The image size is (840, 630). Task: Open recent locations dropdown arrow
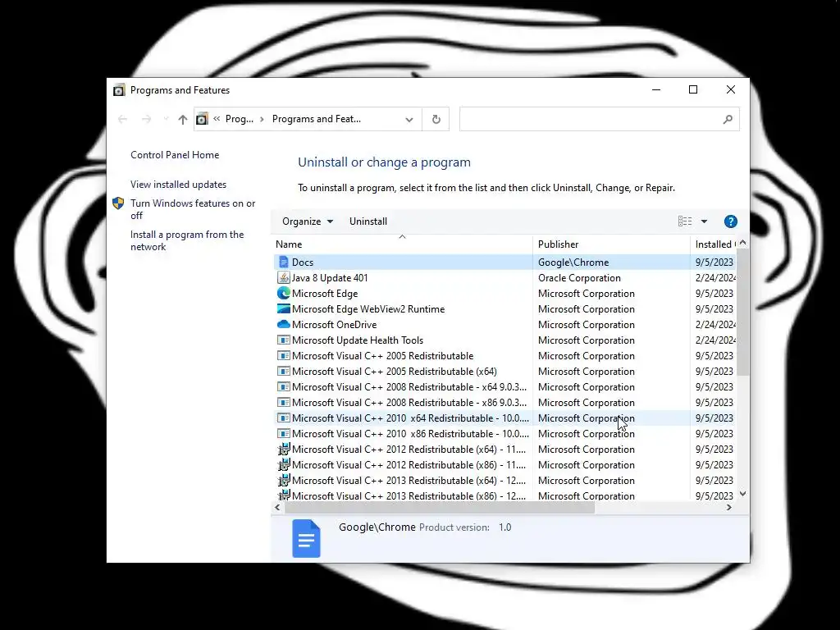[166, 118]
